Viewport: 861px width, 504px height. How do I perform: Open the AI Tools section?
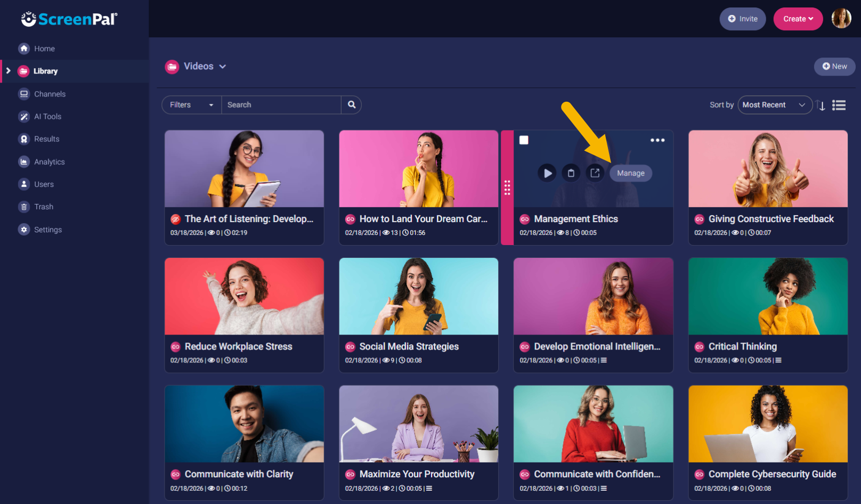pos(47,116)
